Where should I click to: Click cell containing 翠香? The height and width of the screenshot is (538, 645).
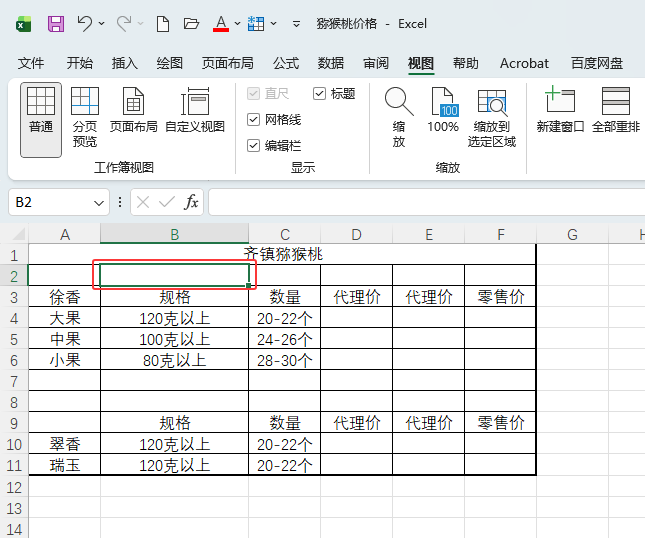(x=65, y=444)
